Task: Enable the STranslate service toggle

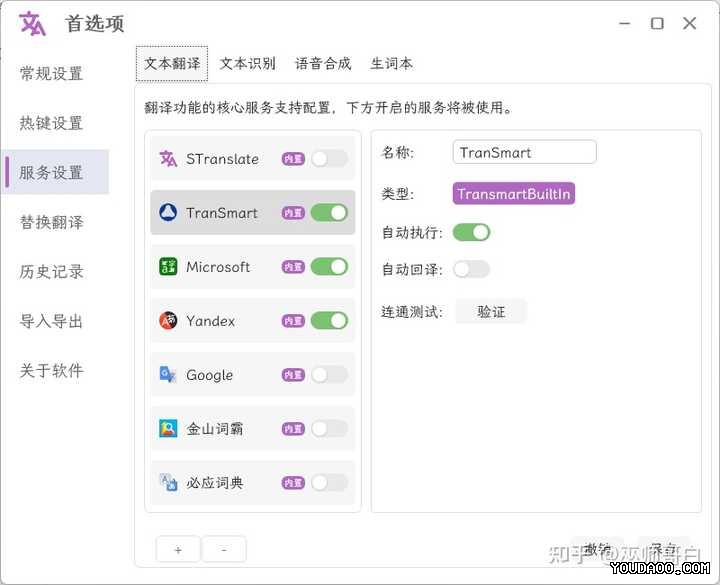Action: tap(329, 159)
